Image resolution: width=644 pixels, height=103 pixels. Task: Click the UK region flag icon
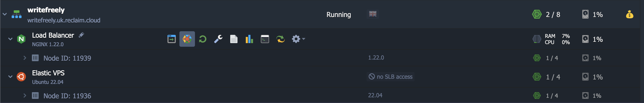click(373, 14)
